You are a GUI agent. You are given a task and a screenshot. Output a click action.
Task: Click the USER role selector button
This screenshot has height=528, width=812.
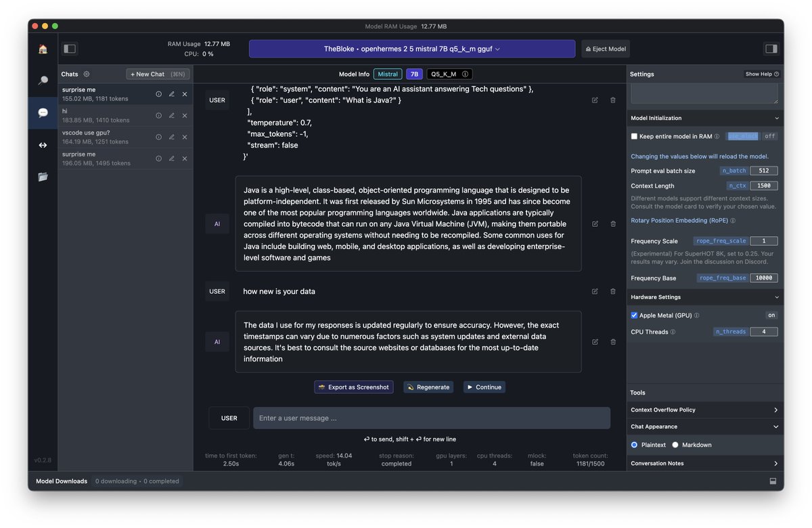point(229,418)
